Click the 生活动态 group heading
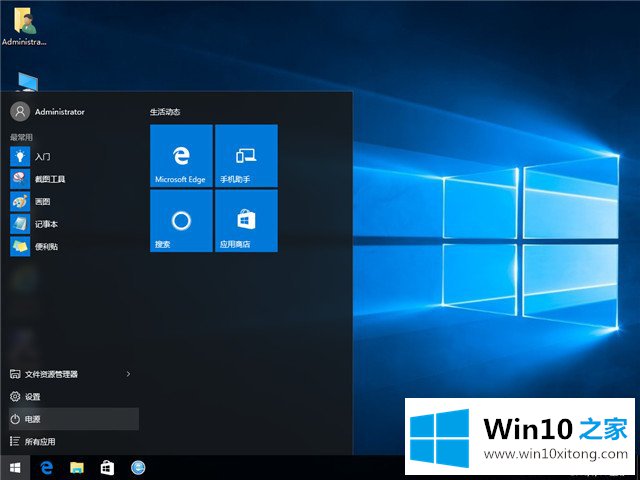Viewport: 640px width, 480px height. coord(165,112)
